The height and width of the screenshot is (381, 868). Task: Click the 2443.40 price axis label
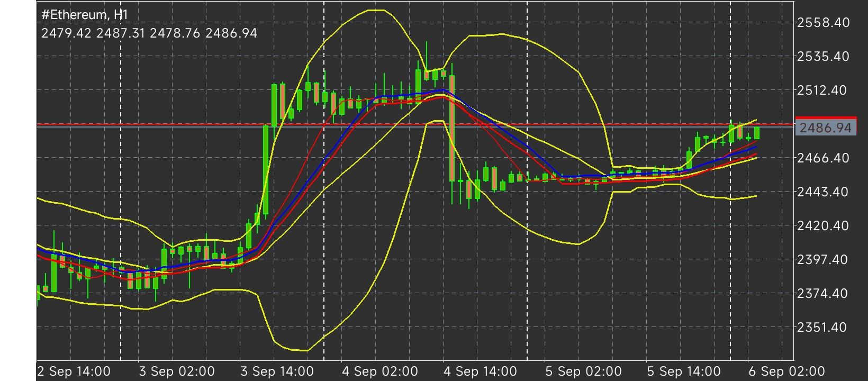point(823,192)
